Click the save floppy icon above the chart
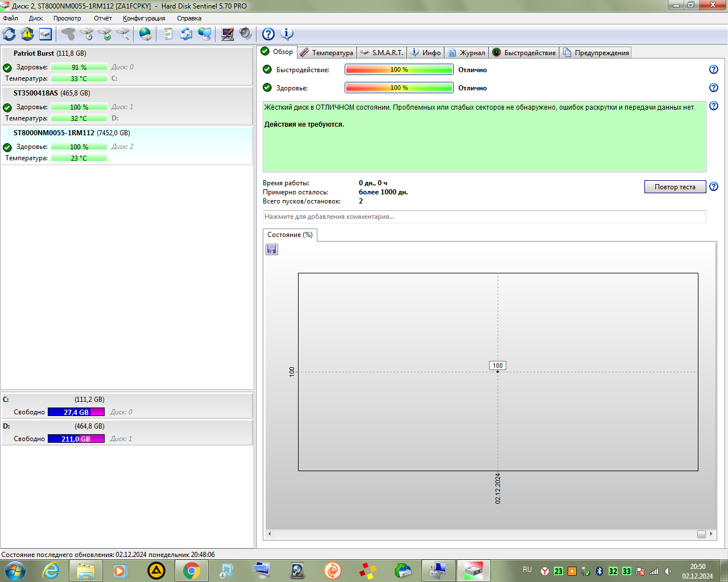The height and width of the screenshot is (582, 728). pyautogui.click(x=272, y=250)
